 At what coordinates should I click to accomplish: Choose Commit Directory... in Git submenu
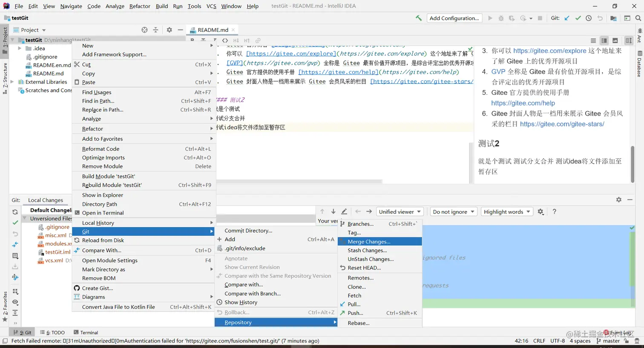click(276, 230)
